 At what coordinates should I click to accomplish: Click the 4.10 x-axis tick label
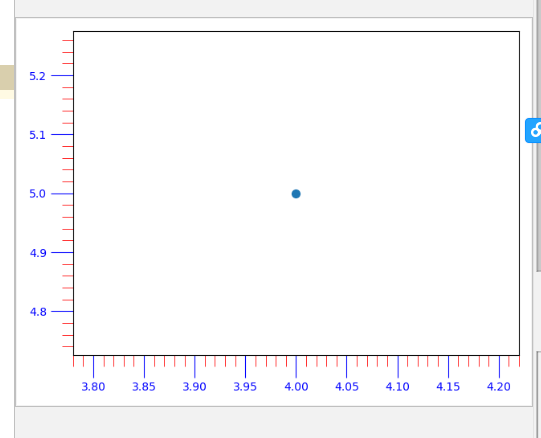coord(397,387)
